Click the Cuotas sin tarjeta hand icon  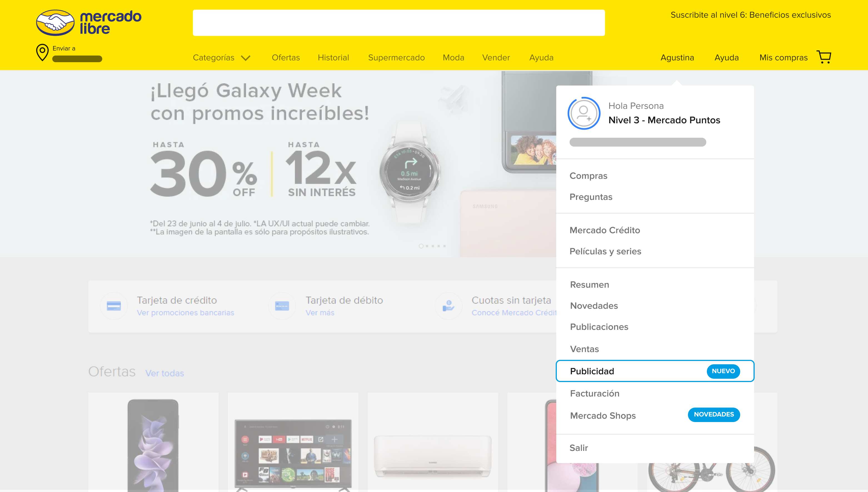point(448,306)
